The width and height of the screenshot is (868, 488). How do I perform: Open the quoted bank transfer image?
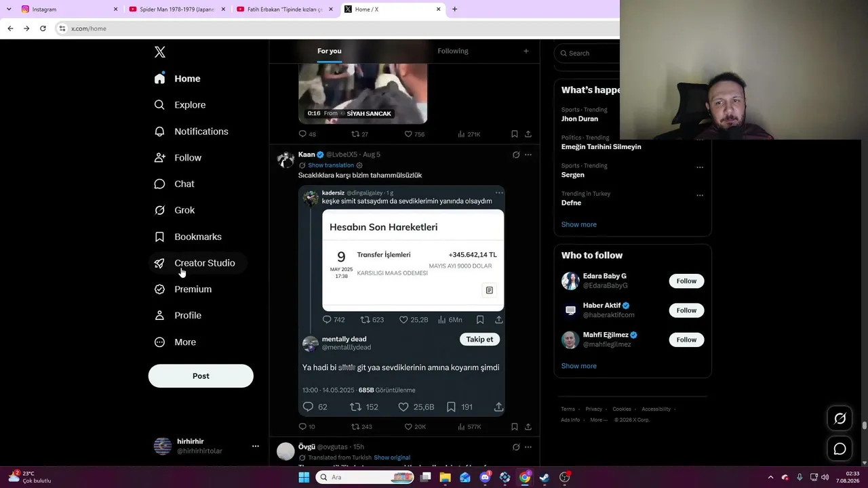point(413,260)
